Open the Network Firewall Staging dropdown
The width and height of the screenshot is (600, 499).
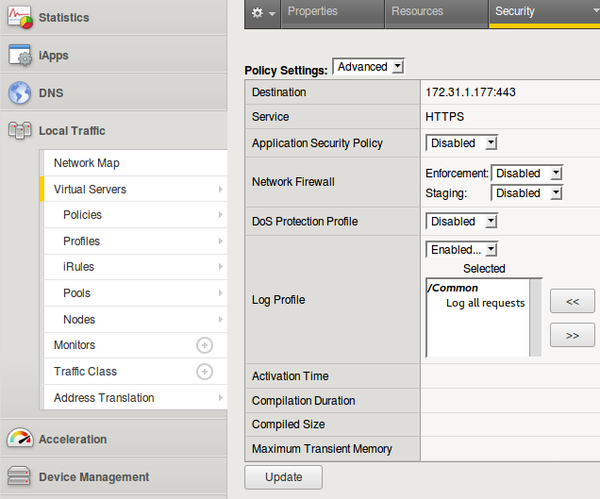[x=528, y=193]
